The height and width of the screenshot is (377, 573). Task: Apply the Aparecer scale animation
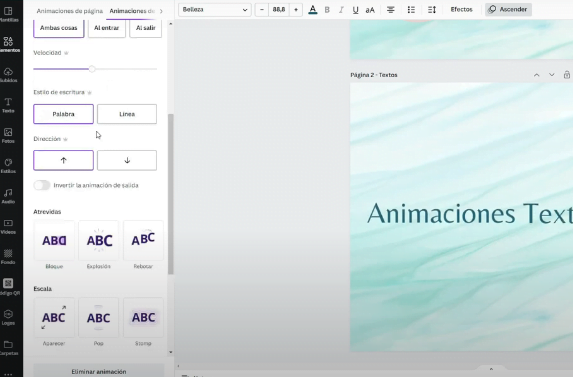point(54,317)
